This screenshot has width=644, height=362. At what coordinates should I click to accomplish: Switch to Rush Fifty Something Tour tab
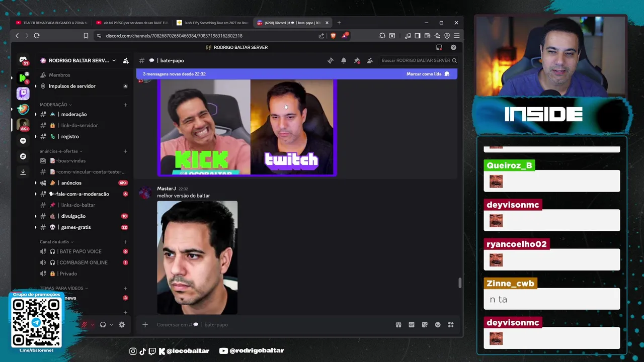click(x=212, y=23)
